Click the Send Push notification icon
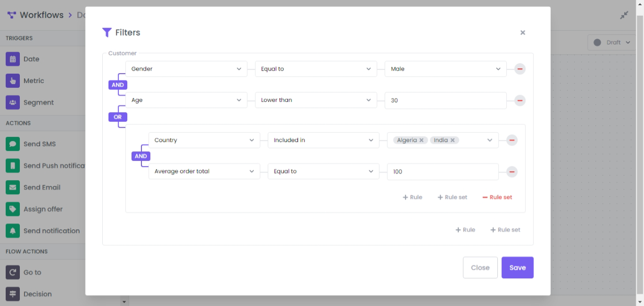Screen dimensions: 644x306 pyautogui.click(x=13, y=166)
